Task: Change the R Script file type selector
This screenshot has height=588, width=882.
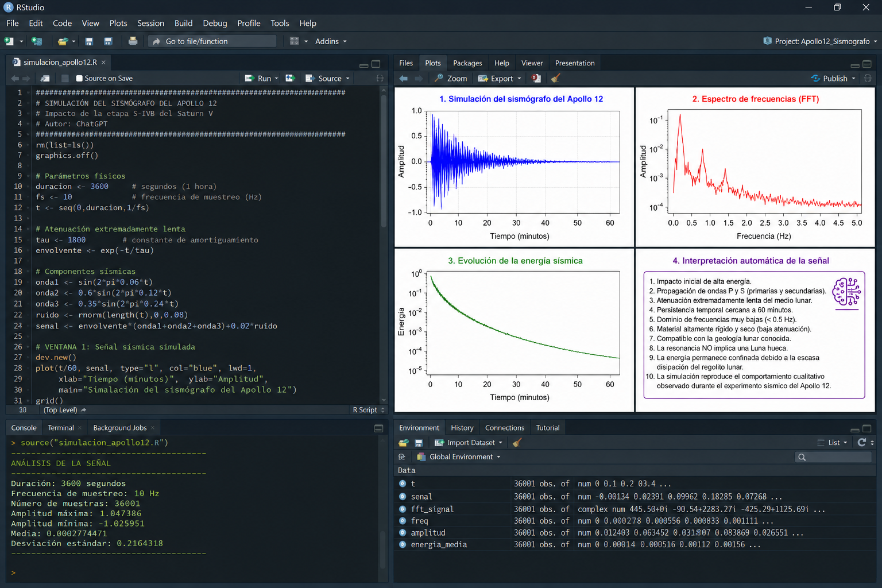Action: [x=369, y=410]
